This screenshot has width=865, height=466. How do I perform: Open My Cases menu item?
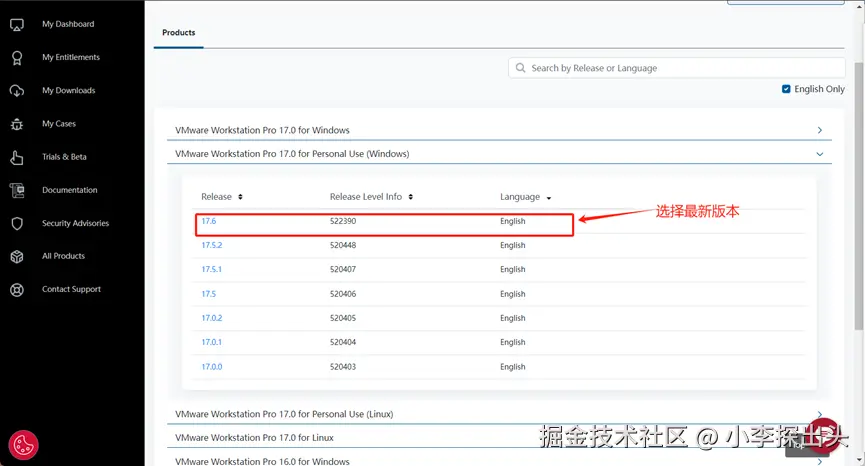point(59,124)
